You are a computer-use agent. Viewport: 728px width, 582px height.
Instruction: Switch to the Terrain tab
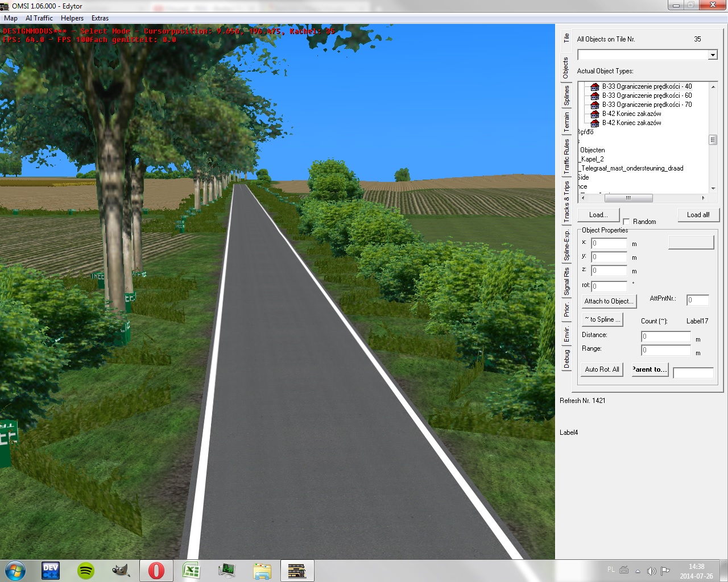coord(566,123)
